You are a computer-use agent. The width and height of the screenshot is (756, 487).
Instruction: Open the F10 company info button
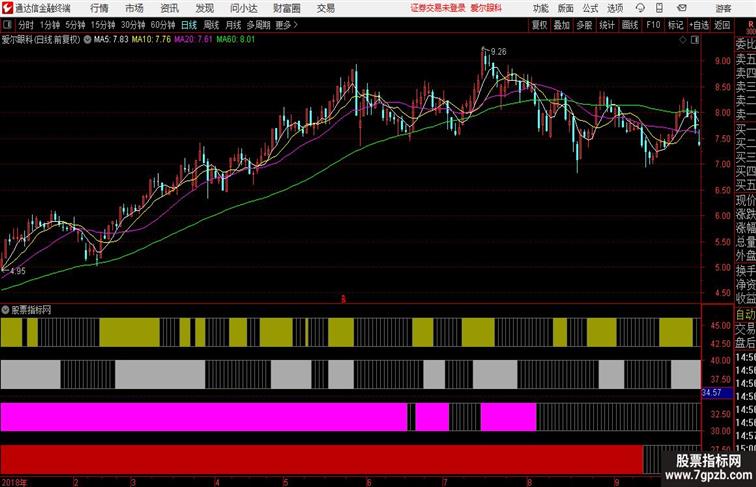(653, 25)
